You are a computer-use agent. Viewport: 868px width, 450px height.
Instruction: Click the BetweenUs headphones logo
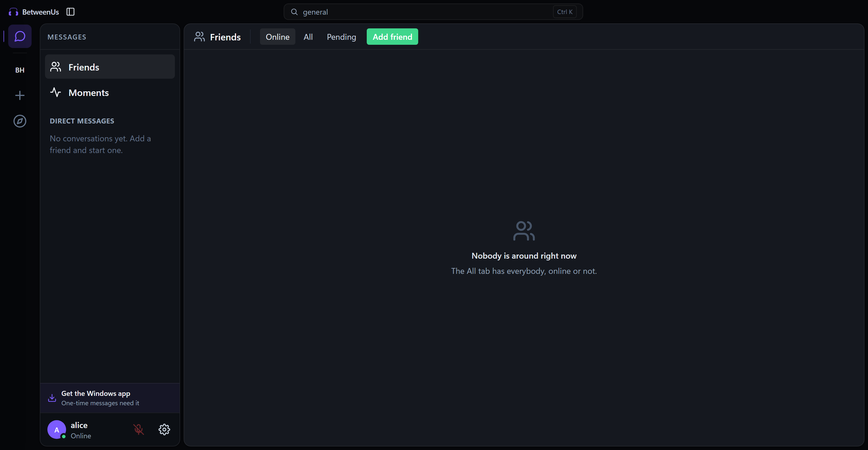[13, 12]
